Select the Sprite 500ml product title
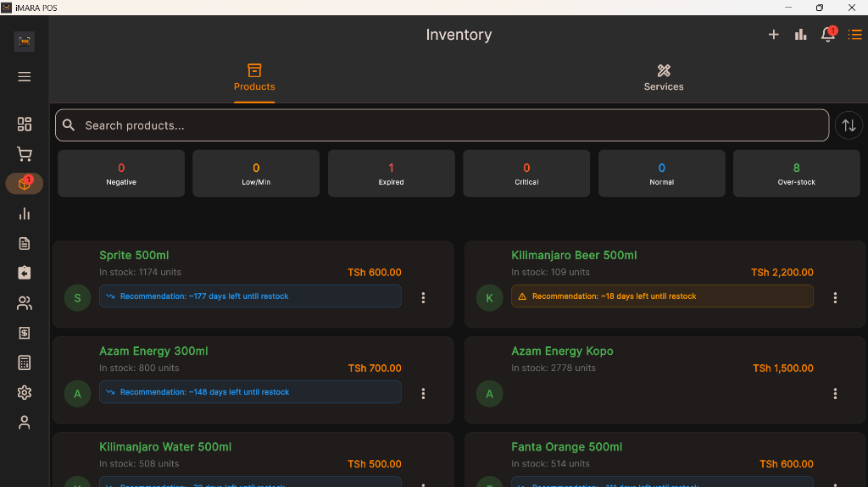868x487 pixels. 134,255
